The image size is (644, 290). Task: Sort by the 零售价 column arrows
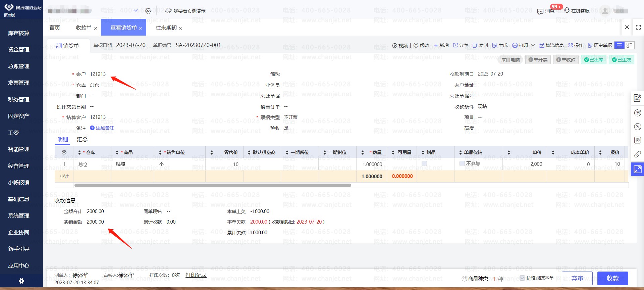click(x=212, y=152)
